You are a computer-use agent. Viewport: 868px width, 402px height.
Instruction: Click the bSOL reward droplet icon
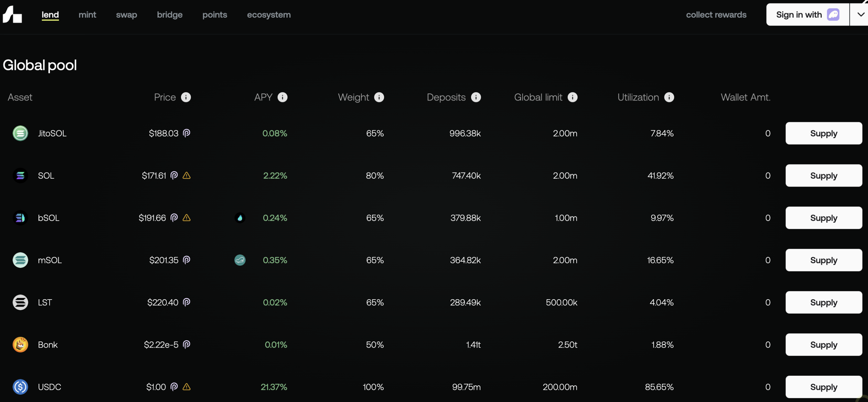(x=240, y=218)
